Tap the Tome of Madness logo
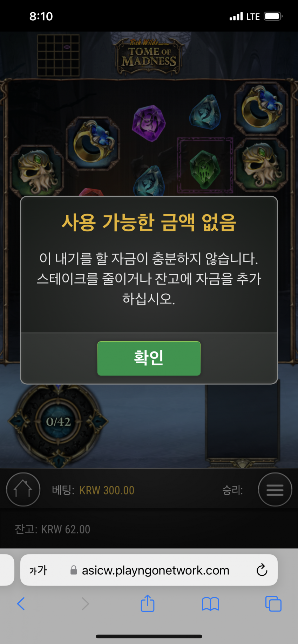 pos(149,56)
